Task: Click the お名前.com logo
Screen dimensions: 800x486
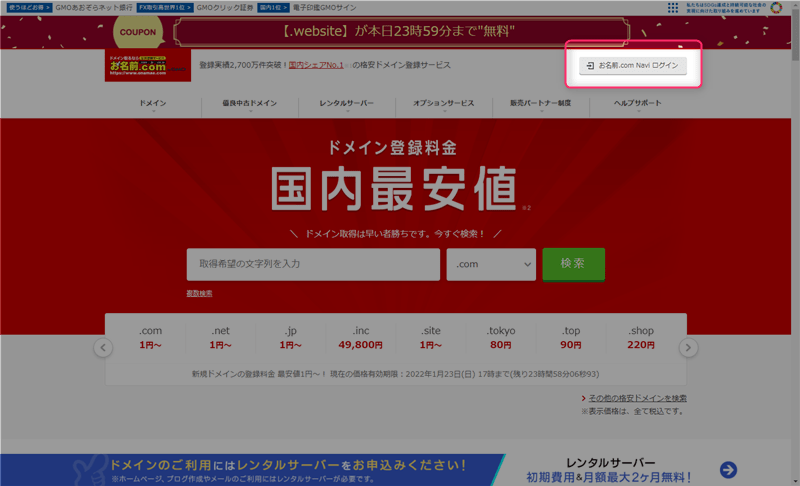Action: coord(148,65)
